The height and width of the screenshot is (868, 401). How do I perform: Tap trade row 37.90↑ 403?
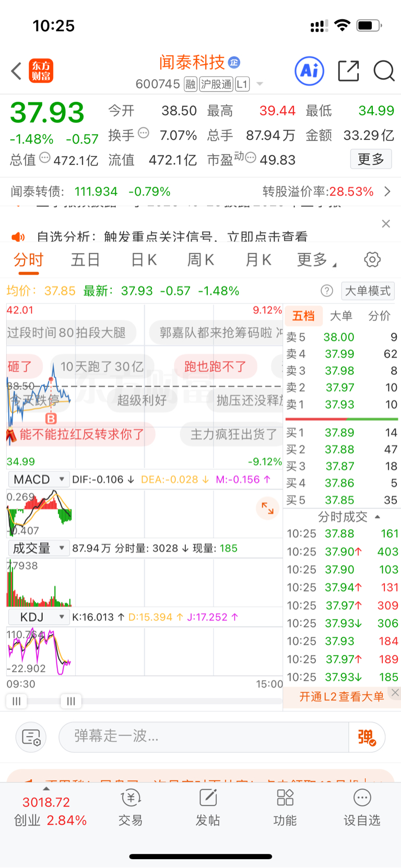[343, 552]
